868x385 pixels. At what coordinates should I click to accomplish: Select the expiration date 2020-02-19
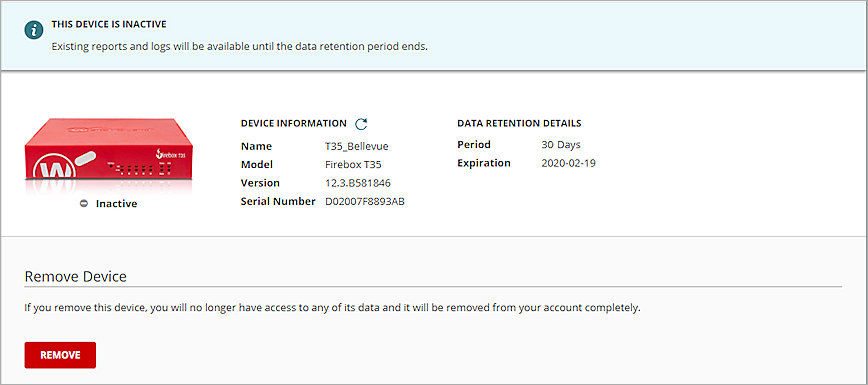[x=568, y=163]
